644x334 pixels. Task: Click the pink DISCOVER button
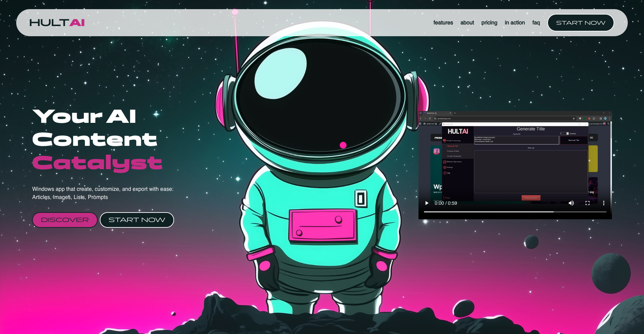[x=65, y=220]
